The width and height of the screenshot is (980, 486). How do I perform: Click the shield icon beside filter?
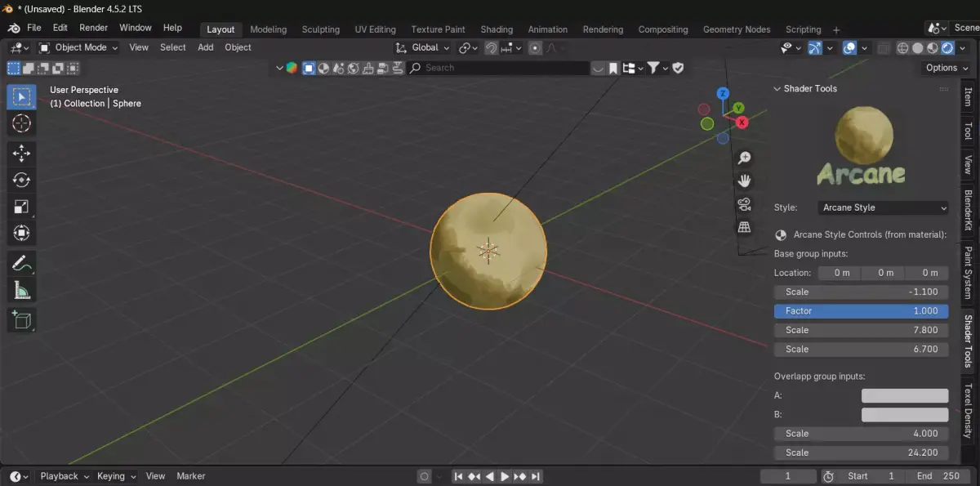(x=678, y=68)
